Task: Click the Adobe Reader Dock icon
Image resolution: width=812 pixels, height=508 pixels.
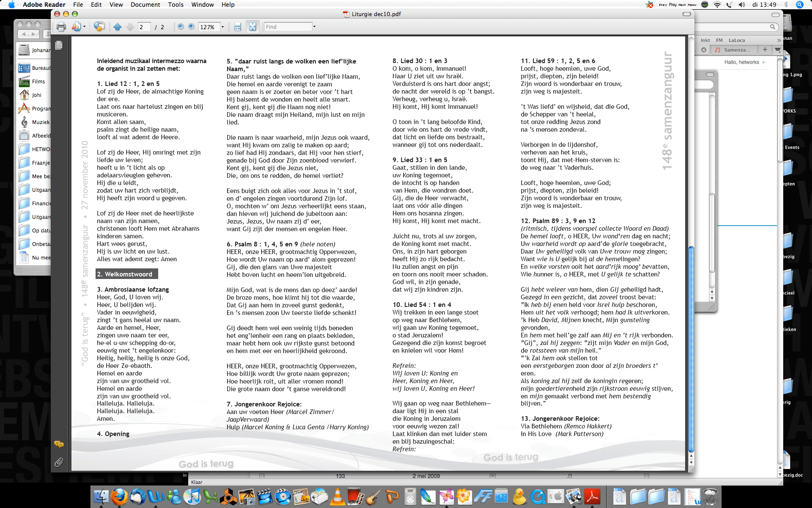Action: (592, 497)
